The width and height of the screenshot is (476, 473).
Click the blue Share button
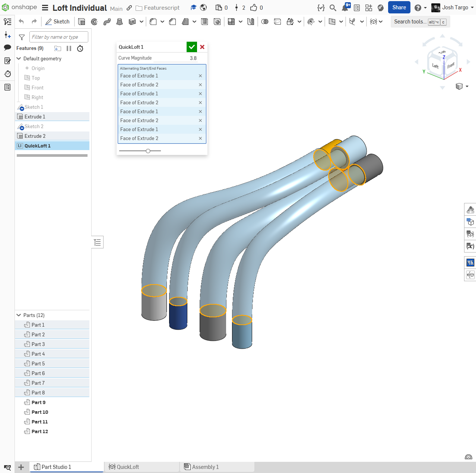click(399, 7)
